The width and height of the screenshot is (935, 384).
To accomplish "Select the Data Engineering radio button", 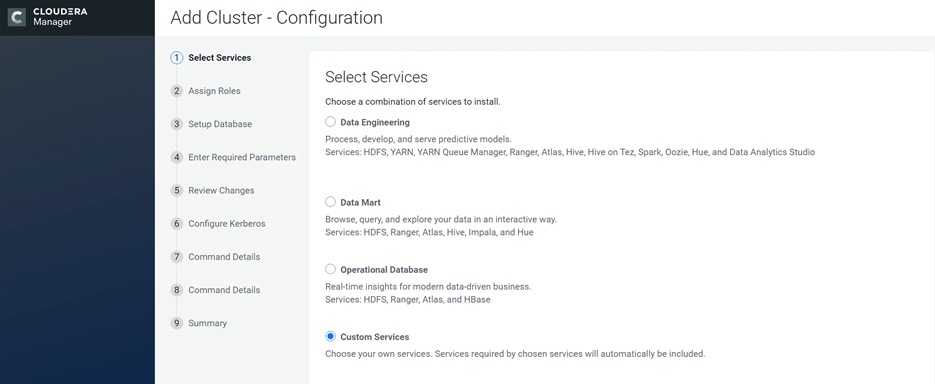I will [x=330, y=122].
